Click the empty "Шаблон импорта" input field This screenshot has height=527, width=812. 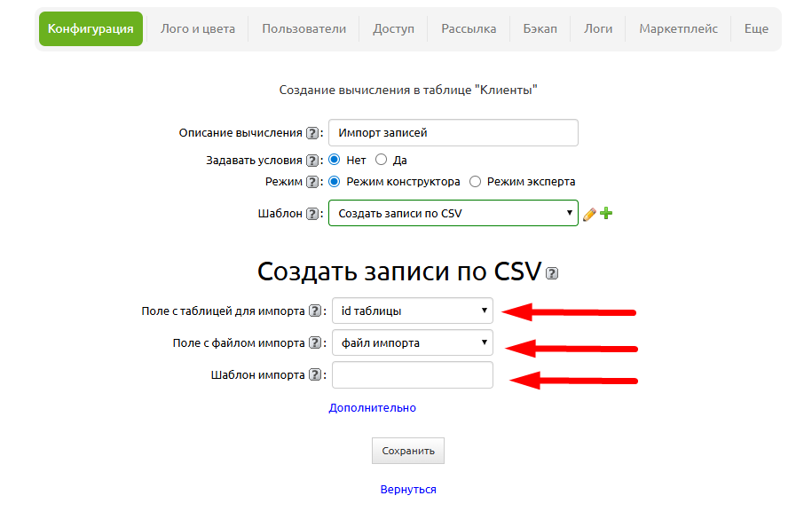[412, 375]
